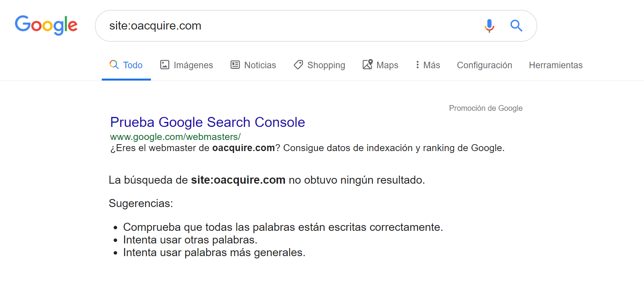Open the Prueba Google Search Console link
This screenshot has height=296, width=644.
click(207, 122)
